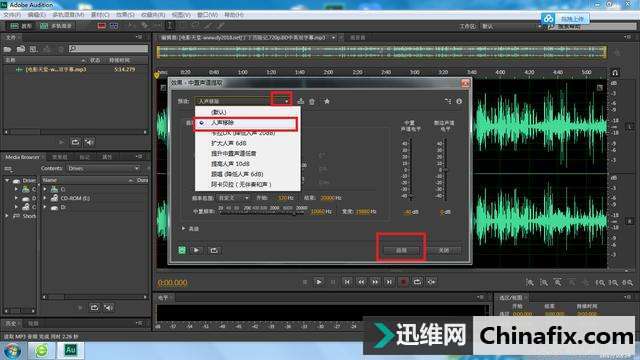
Task: Click the Apply button
Action: (x=401, y=250)
